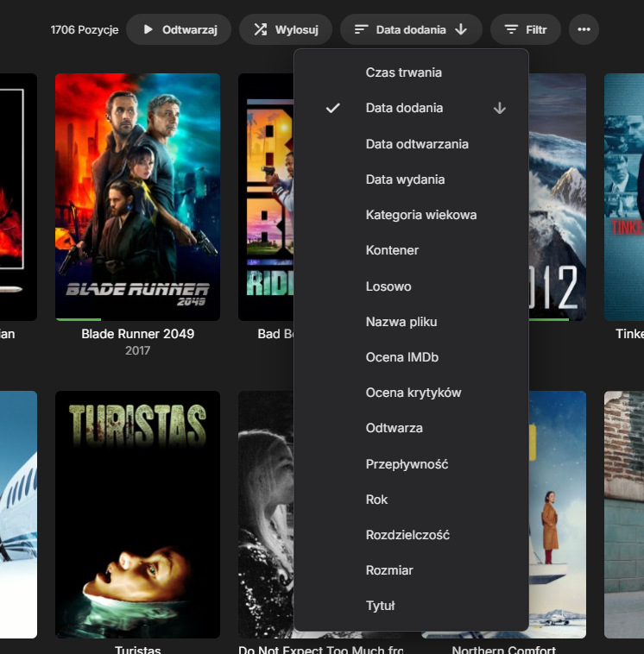
Task: Sort by Rok
Action: pyautogui.click(x=411, y=500)
